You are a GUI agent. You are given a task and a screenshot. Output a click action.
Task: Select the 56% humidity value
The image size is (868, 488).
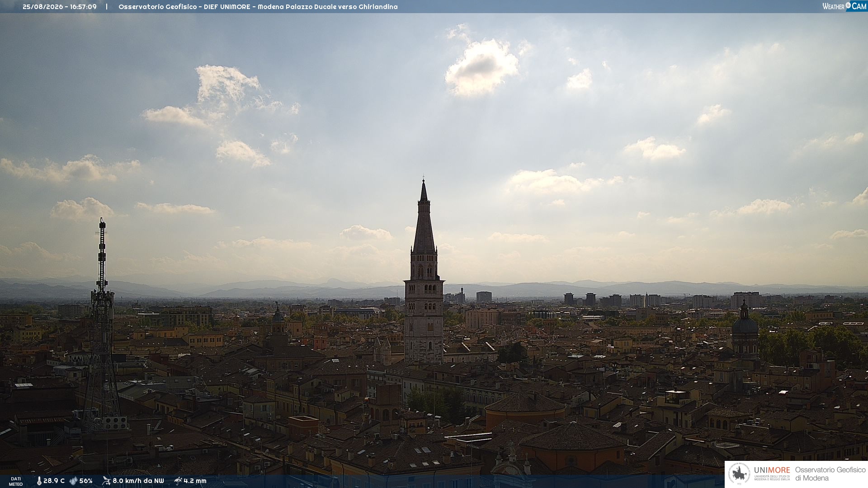click(86, 481)
